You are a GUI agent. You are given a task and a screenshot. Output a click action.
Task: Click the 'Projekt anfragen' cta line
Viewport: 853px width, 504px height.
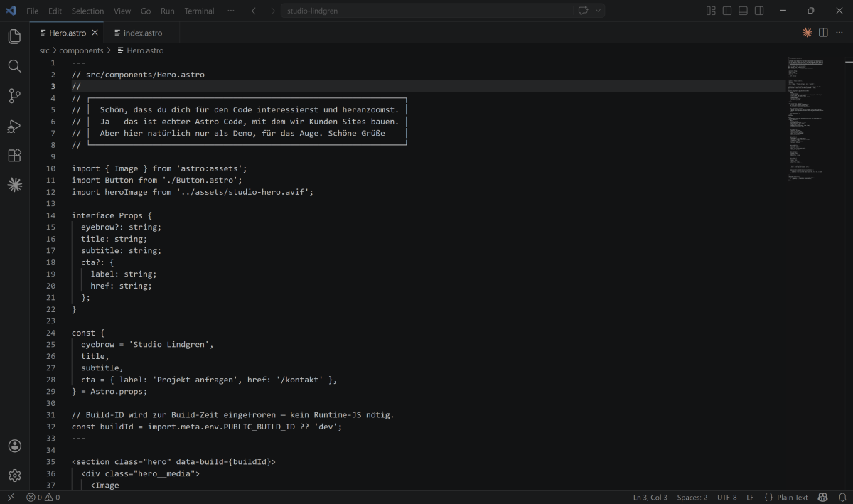click(x=209, y=380)
